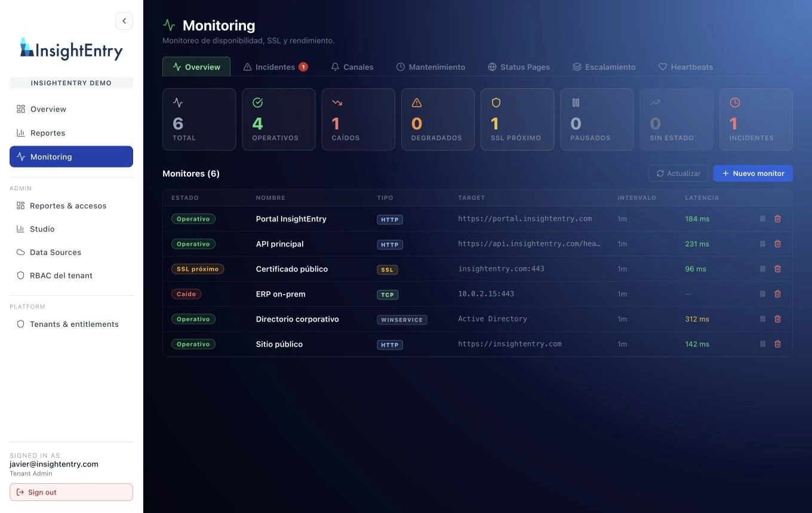Click the Sin Estado stat card
This screenshot has height=513, width=812.
point(676,119)
